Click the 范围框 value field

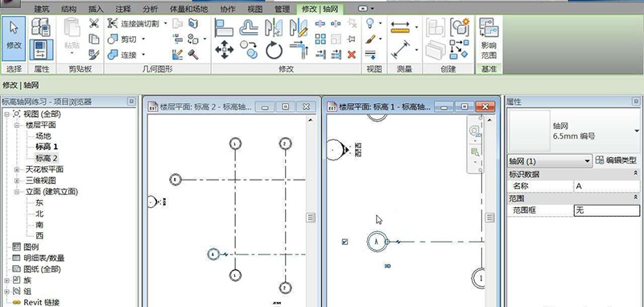pyautogui.click(x=607, y=210)
